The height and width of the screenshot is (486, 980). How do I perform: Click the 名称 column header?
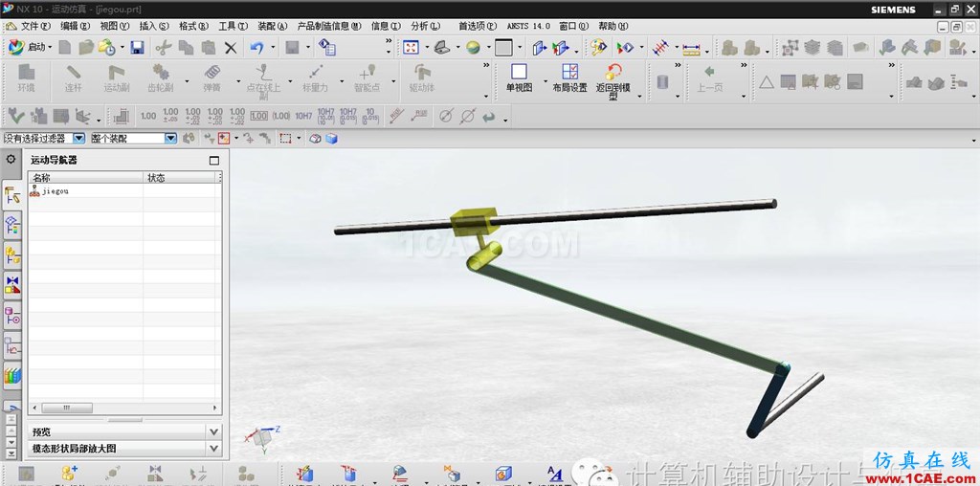(x=86, y=178)
